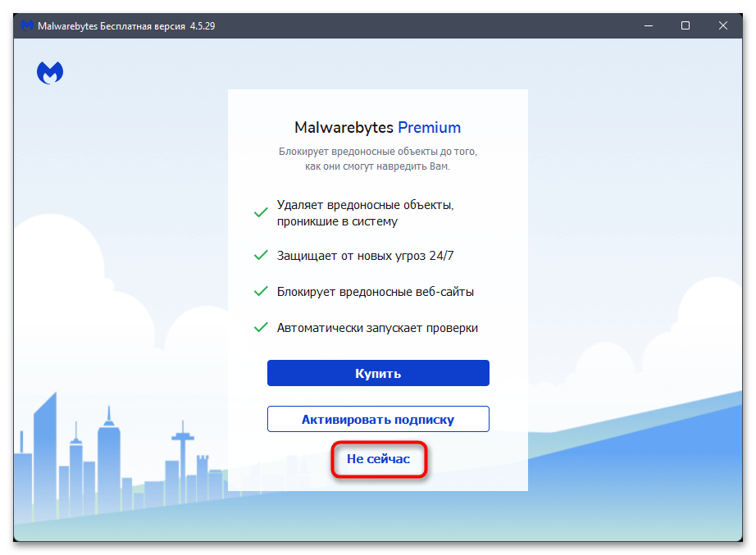
Task: Minimize the Malwarebytes window
Action: tap(649, 25)
